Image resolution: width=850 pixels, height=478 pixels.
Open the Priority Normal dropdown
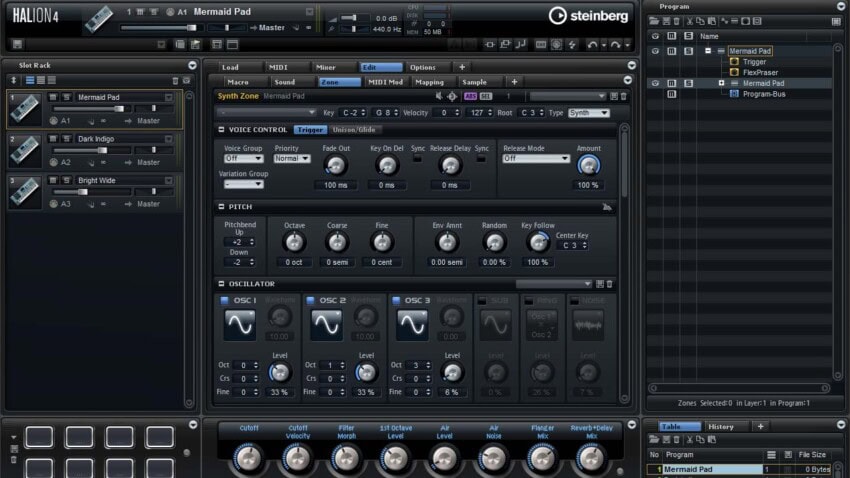(x=292, y=158)
